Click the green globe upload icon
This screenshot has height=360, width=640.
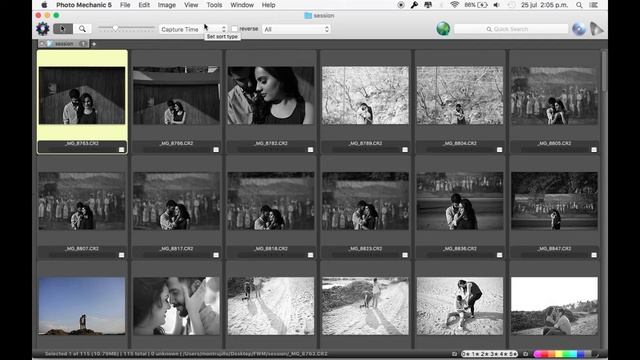(x=443, y=29)
